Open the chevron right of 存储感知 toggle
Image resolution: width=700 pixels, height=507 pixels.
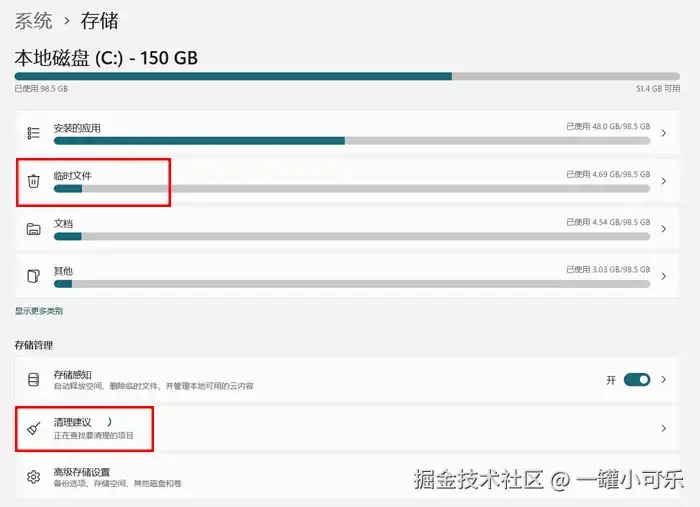pyautogui.click(x=663, y=380)
